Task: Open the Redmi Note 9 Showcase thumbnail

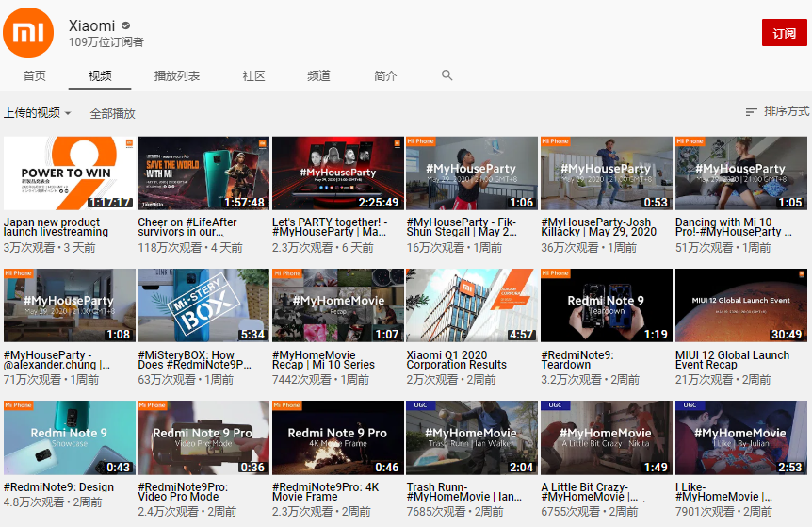Action: (x=69, y=437)
